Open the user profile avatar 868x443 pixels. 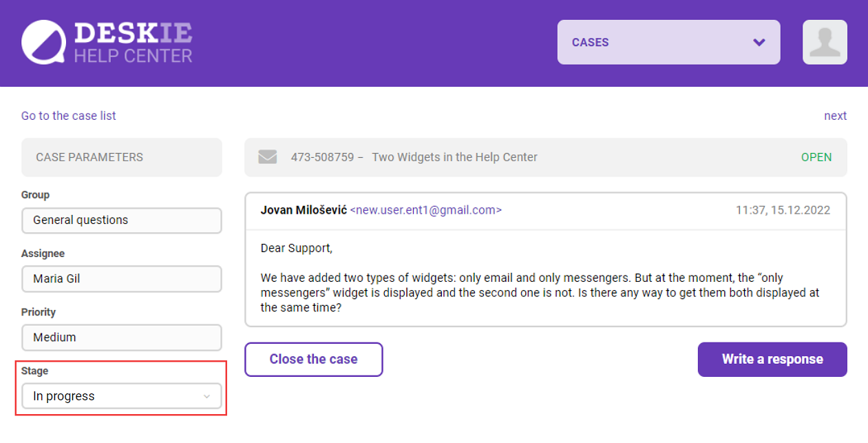coord(825,42)
